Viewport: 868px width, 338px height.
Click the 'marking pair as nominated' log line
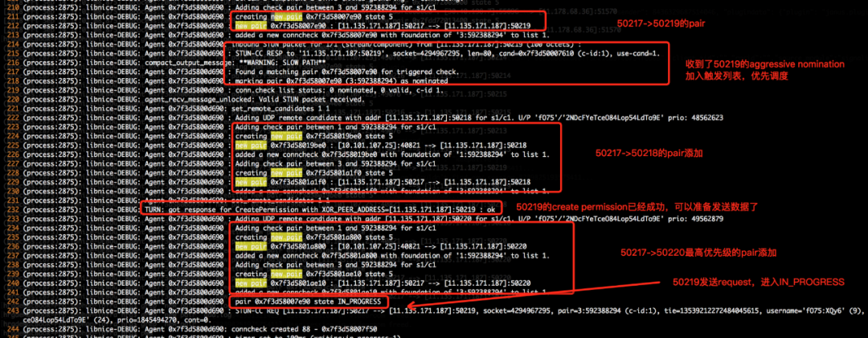tap(342, 81)
